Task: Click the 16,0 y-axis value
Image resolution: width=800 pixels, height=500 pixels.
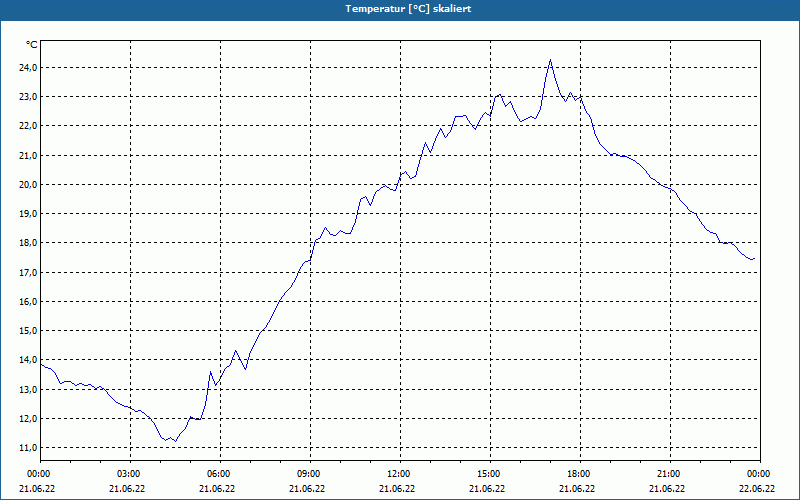Action: (27, 302)
